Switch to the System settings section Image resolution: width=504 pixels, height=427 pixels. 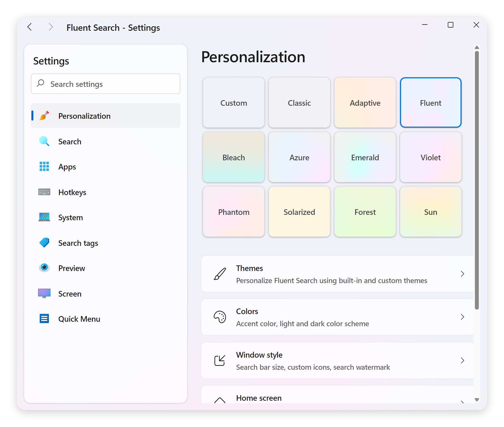click(106, 217)
